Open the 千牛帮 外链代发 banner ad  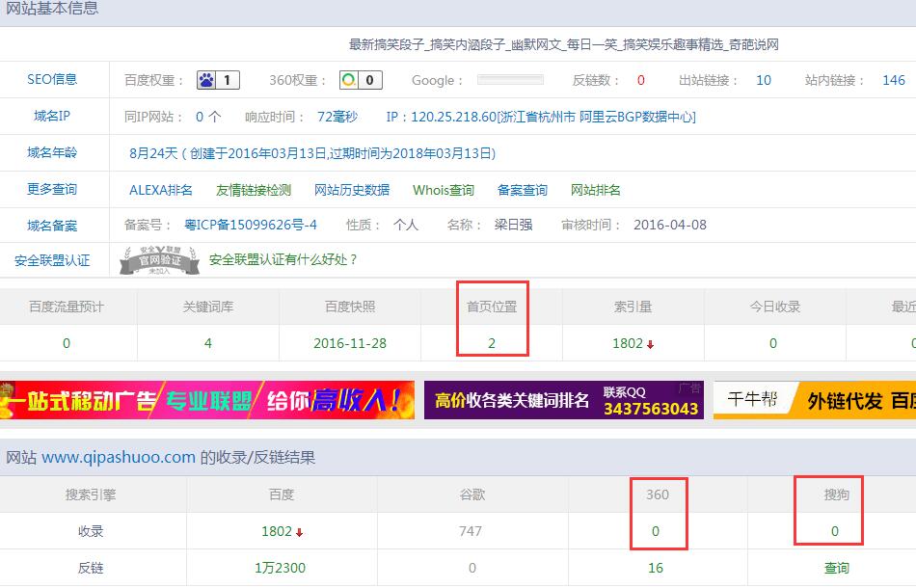point(815,400)
